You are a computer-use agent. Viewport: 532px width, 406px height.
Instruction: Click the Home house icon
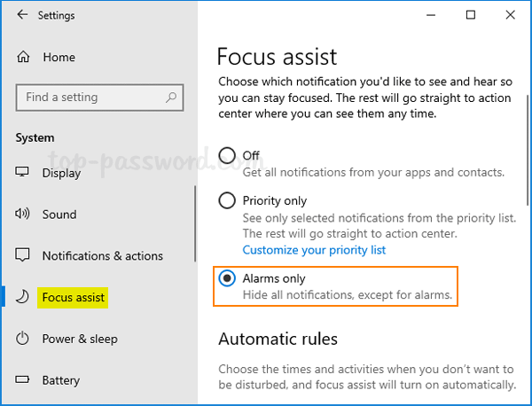(24, 57)
